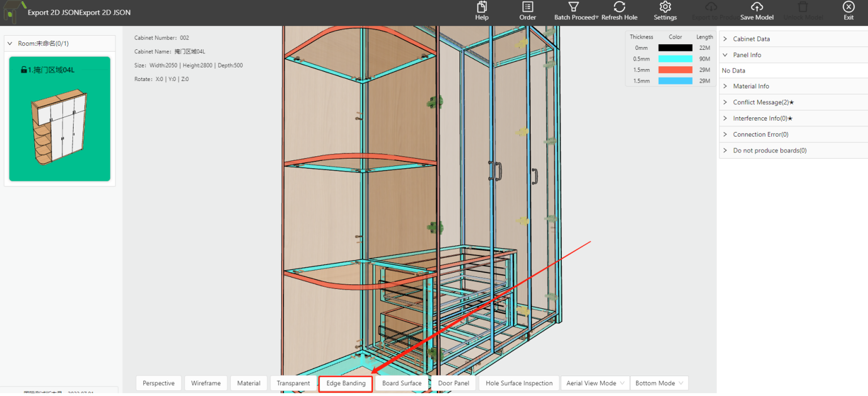Open the Help icon in top toolbar

point(482,7)
